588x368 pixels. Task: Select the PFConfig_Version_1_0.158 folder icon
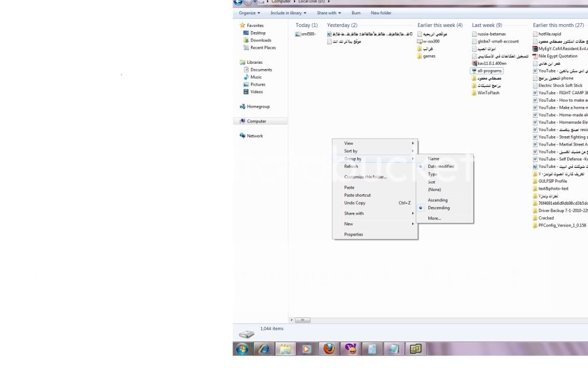(535, 225)
